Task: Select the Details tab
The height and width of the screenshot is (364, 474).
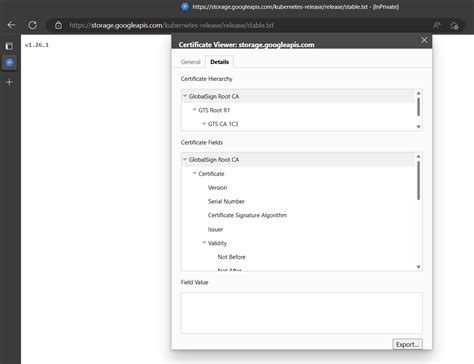Action: [x=219, y=62]
